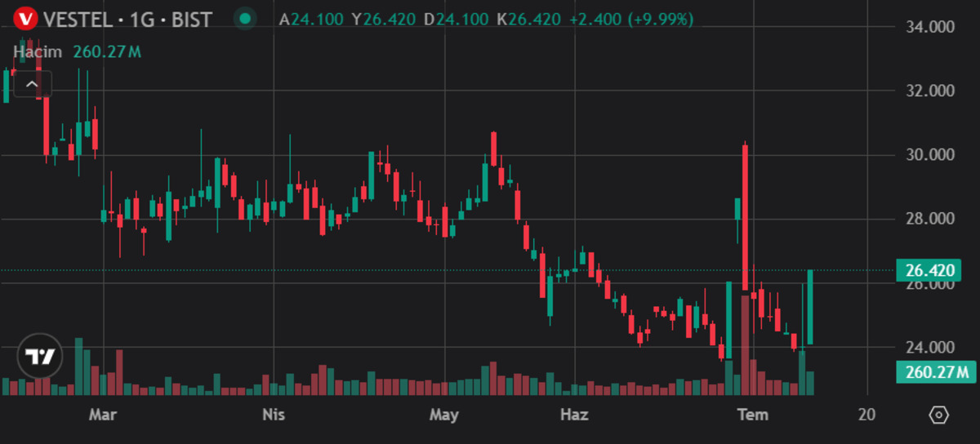The width and height of the screenshot is (980, 444).
Task: Select the Nis label on the time axis
Action: pyautogui.click(x=274, y=415)
